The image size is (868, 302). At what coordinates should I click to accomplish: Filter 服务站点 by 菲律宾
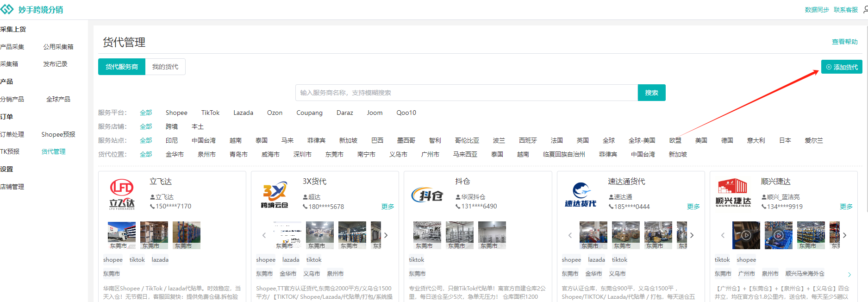(x=316, y=140)
